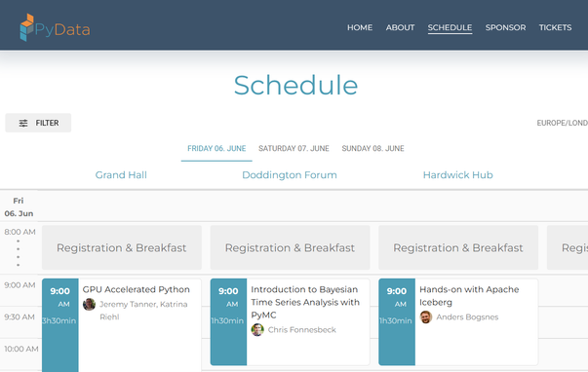Viewport: 588px width, 372px height.
Task: Click the 9:30 AM time label
Action: pyautogui.click(x=20, y=316)
